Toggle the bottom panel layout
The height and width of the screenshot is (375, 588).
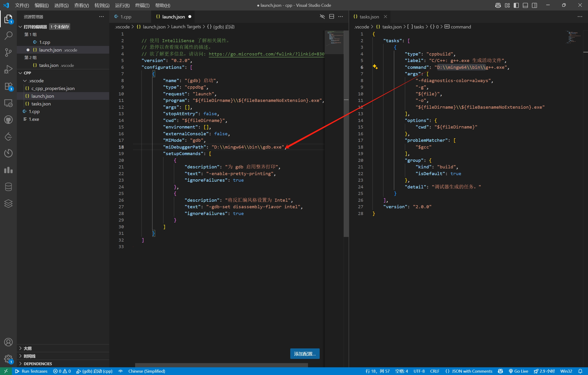point(525,5)
